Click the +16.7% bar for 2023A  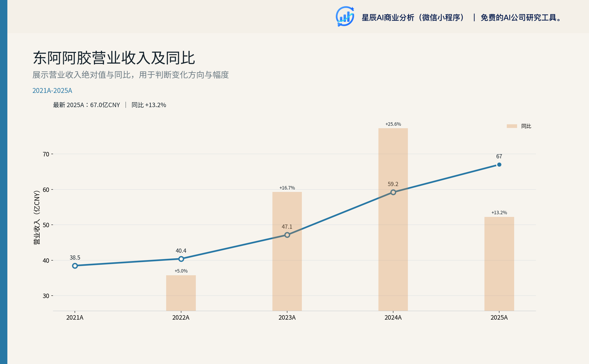(x=287, y=251)
